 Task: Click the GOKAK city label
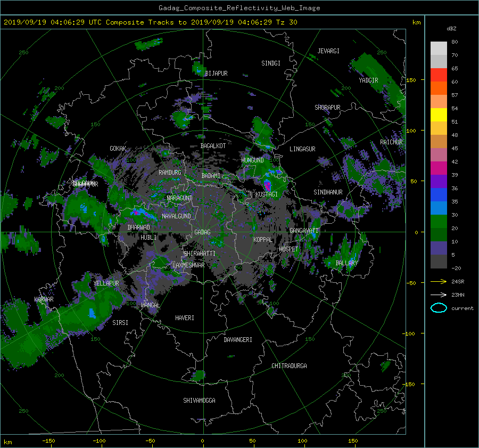[118, 149]
